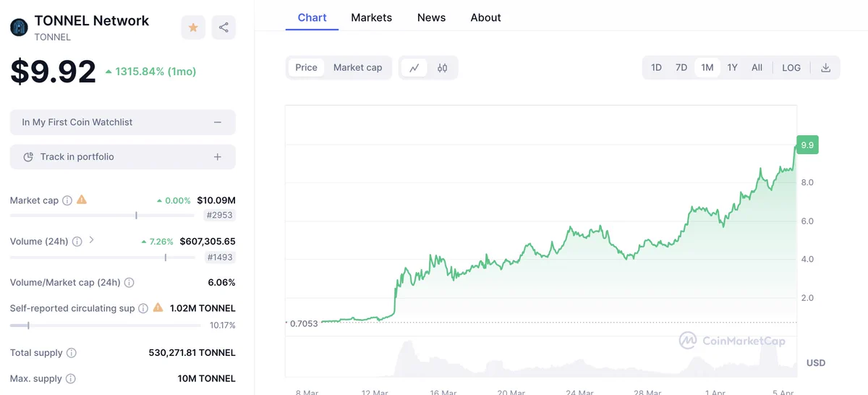Click the 0.7053 starting price label

[x=302, y=323]
